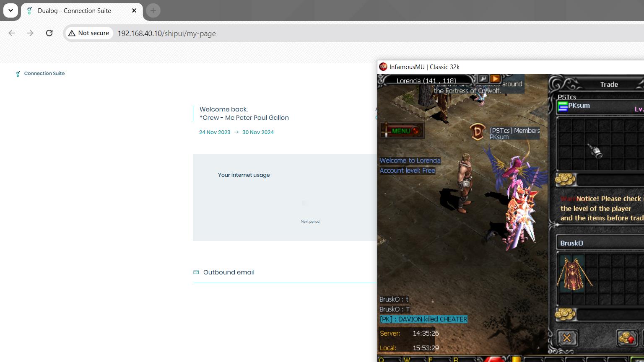Click BruskO's zen amount field

pos(610,314)
